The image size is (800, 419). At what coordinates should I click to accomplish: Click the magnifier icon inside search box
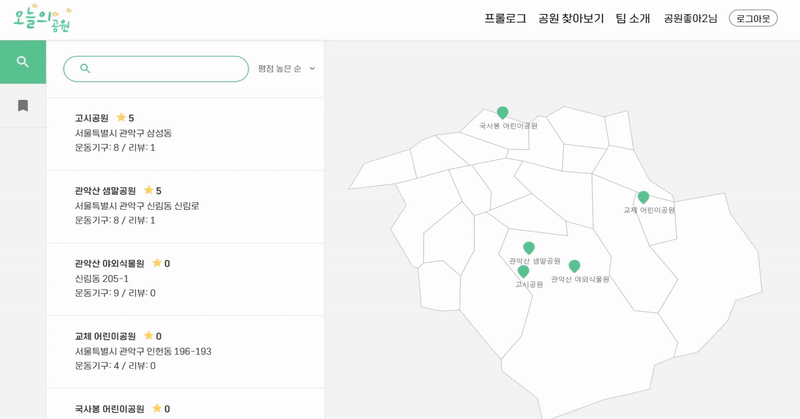85,68
